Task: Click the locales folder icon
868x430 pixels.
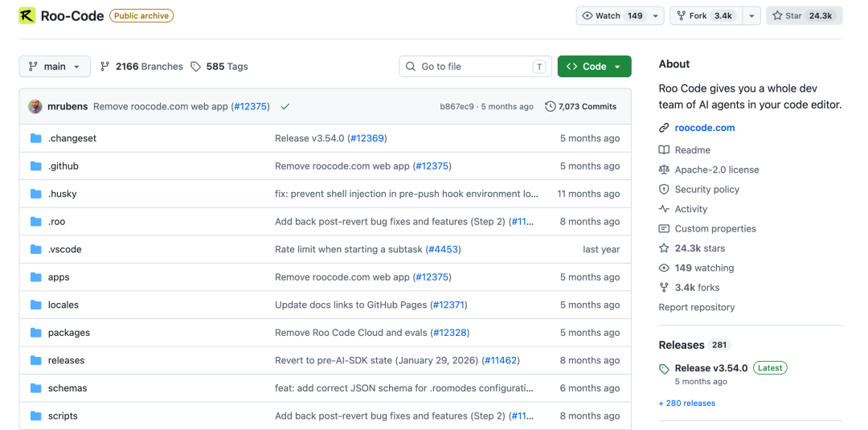Action: point(36,305)
